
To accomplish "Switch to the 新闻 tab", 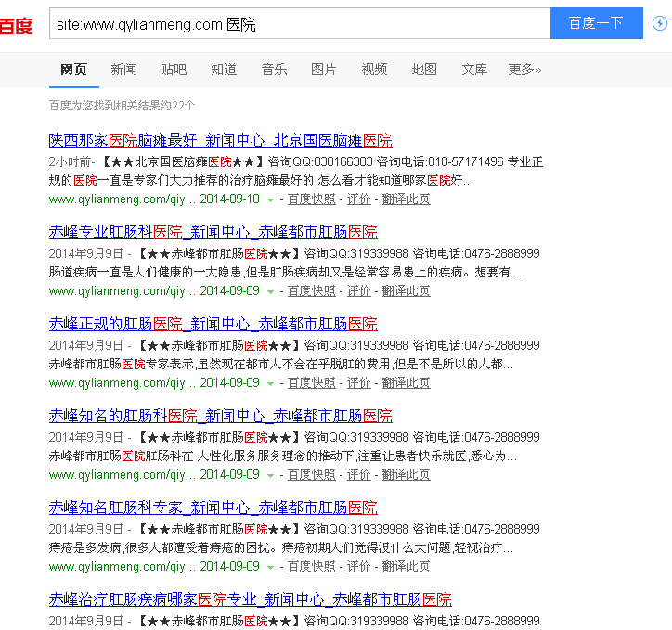I will (x=123, y=70).
